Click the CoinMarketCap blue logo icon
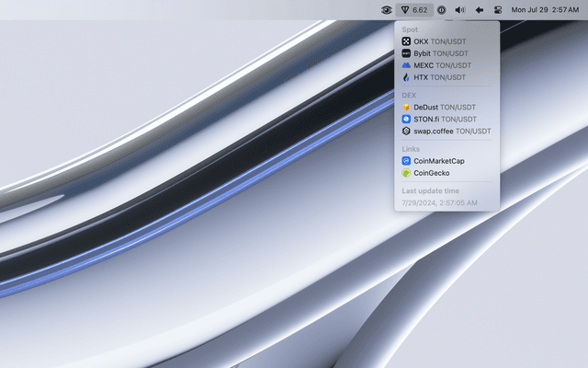The image size is (588, 368). (406, 160)
